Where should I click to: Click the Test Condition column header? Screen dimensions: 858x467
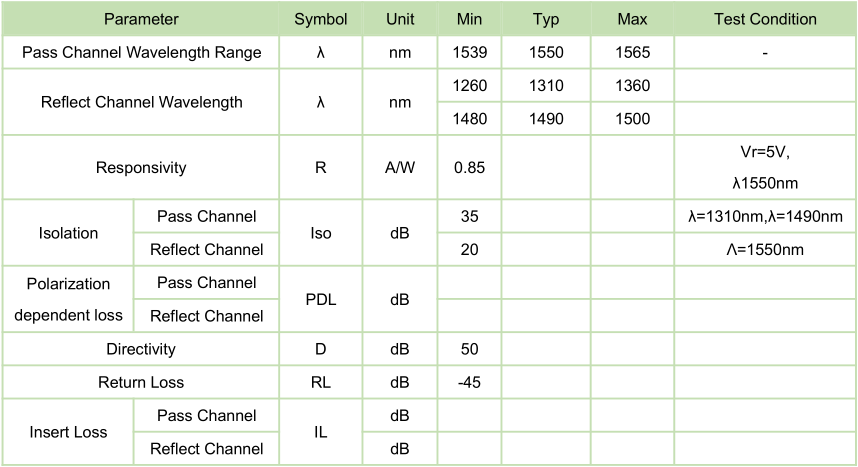(765, 19)
